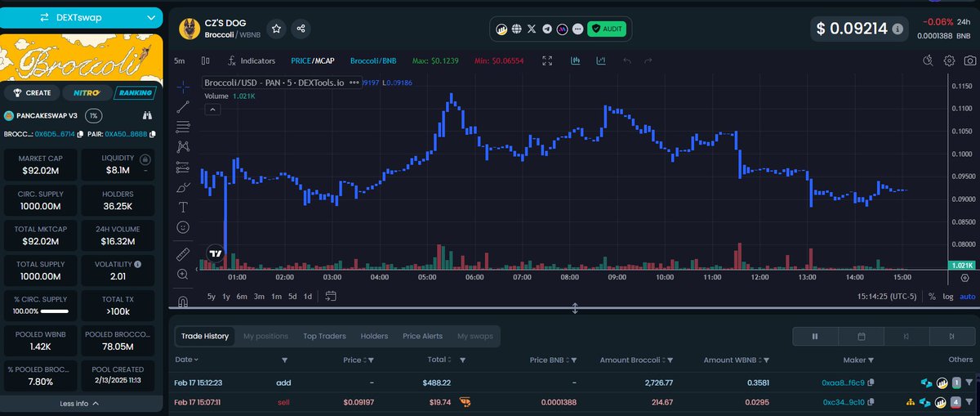Toggle PRICE/MCAP chart mode
This screenshot has width=980, height=416.
pyautogui.click(x=313, y=60)
